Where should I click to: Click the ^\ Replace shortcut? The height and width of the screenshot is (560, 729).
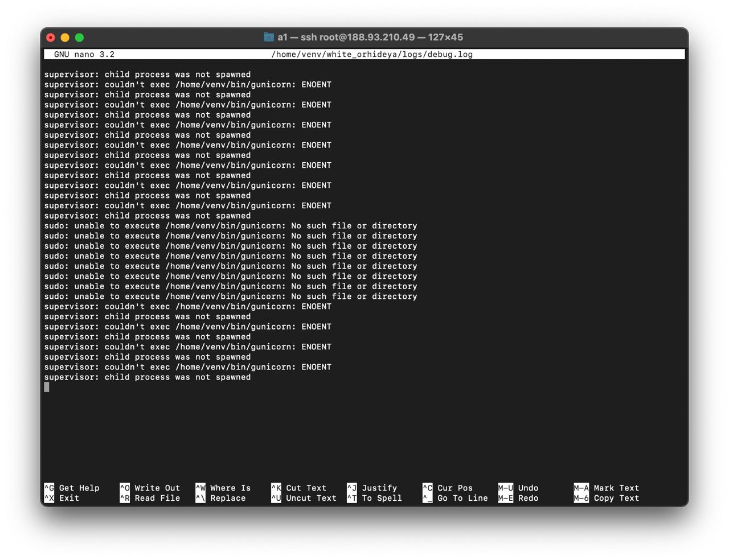click(x=220, y=499)
